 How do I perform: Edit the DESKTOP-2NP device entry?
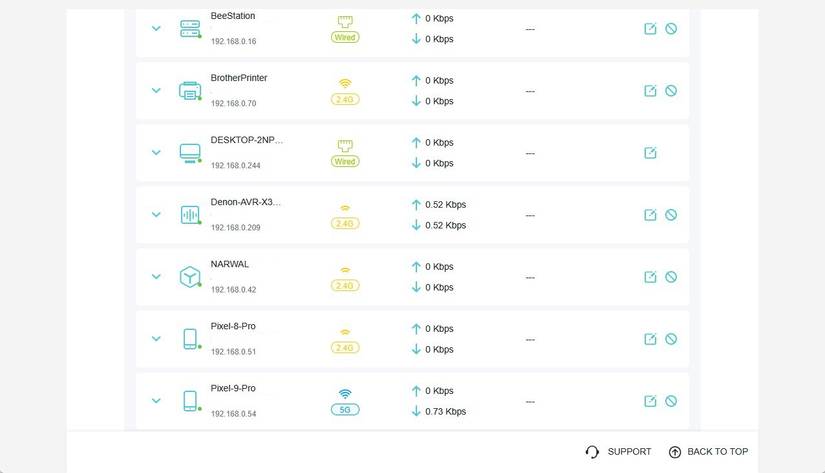650,153
